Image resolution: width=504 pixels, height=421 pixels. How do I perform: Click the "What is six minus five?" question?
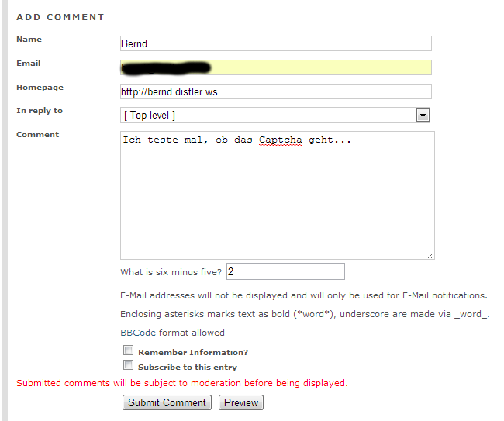point(171,273)
